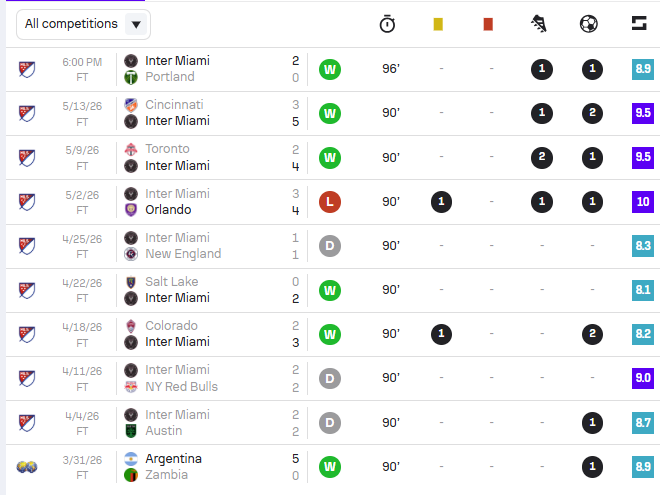Screen dimensions: 660x495
Task: Click the minutes played stopwatch icon
Action: [x=387, y=24]
